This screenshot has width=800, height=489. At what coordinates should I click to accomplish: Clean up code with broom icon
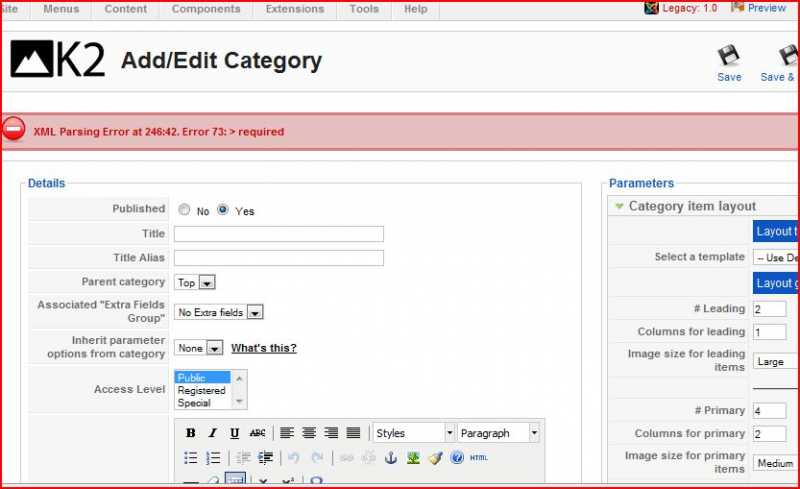click(435, 457)
